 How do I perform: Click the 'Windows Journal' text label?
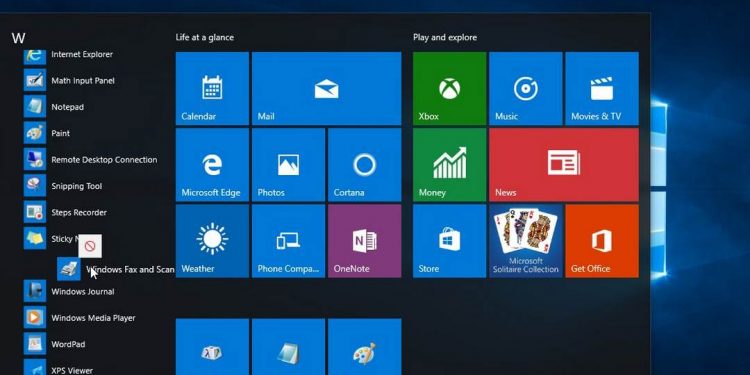pyautogui.click(x=83, y=291)
